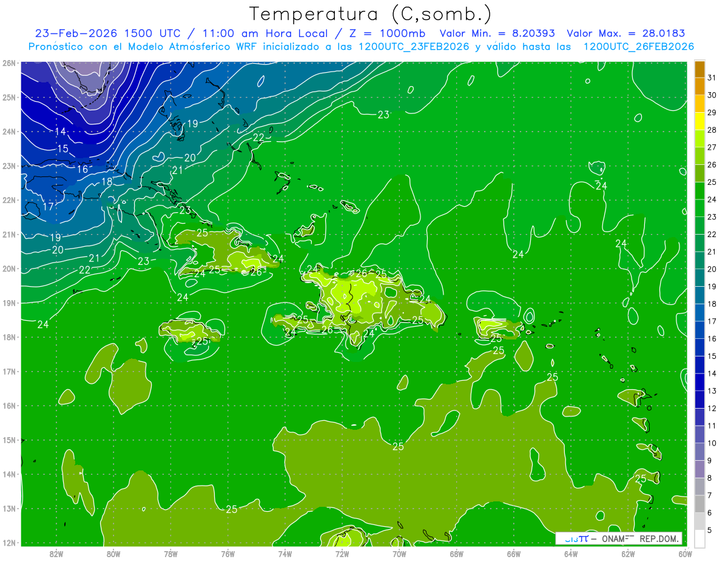Click the "15" contour label on the map
Screen dimensions: 728x562
pos(63,149)
